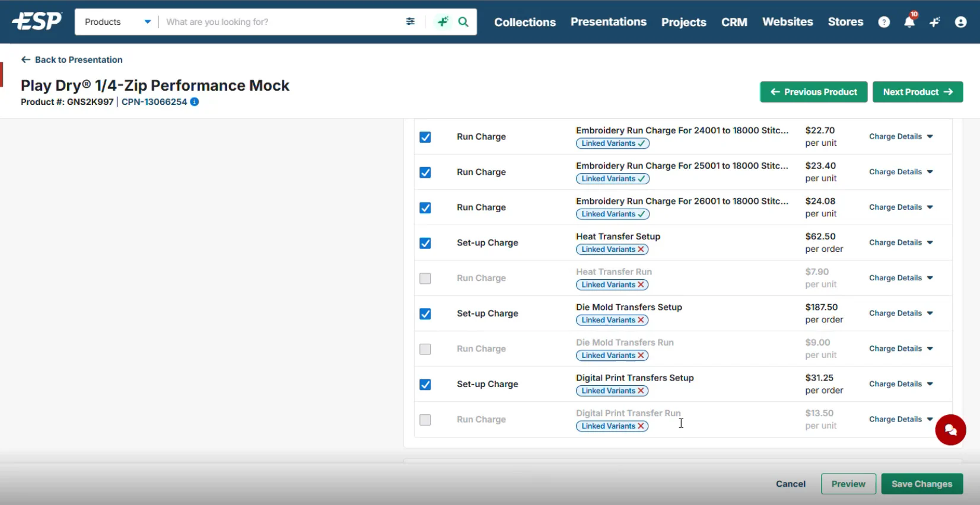Screen dimensions: 980x505
Task: Click the Next Product button
Action: click(x=918, y=92)
